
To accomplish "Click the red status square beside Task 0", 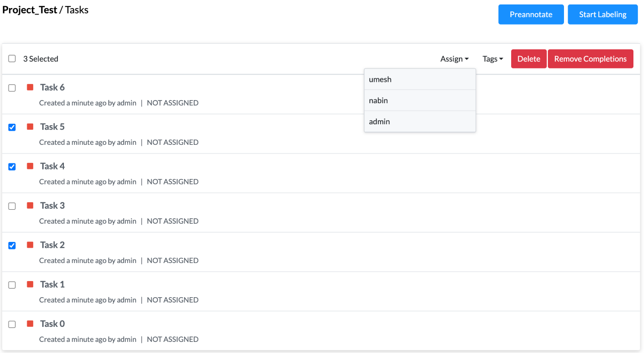I will [30, 323].
